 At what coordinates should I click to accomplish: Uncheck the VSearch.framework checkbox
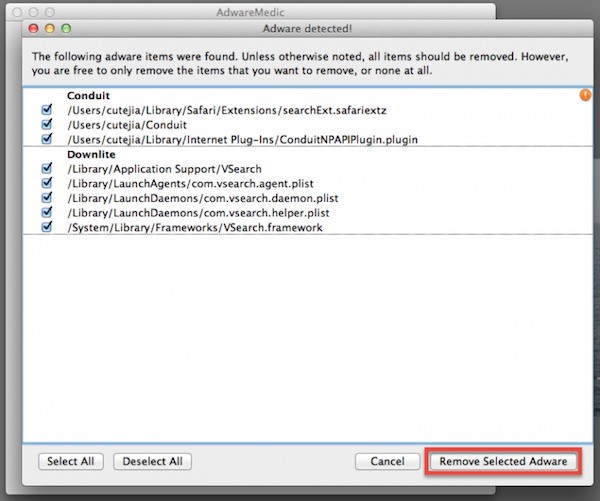(46, 228)
